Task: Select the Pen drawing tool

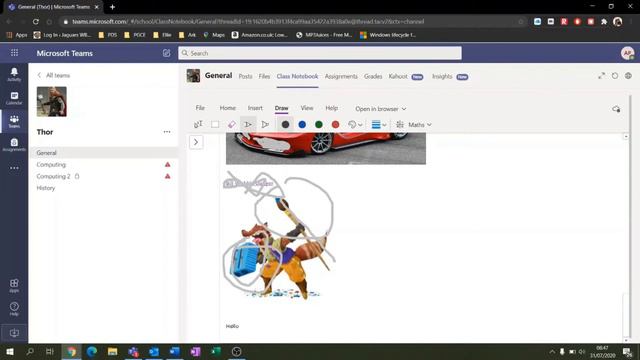Action: [x=248, y=124]
